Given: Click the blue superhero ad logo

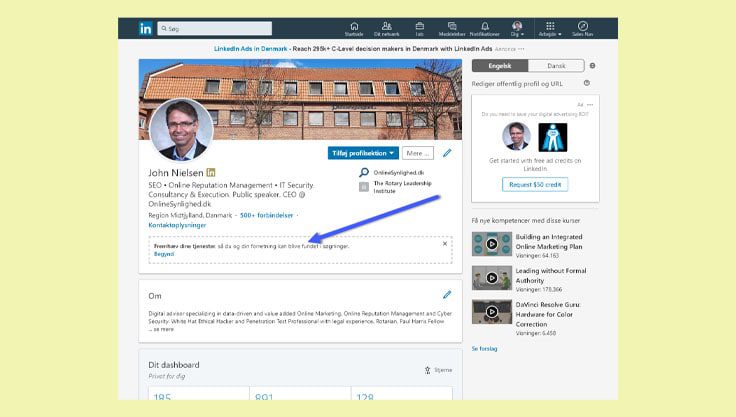Looking at the screenshot, I should (552, 137).
